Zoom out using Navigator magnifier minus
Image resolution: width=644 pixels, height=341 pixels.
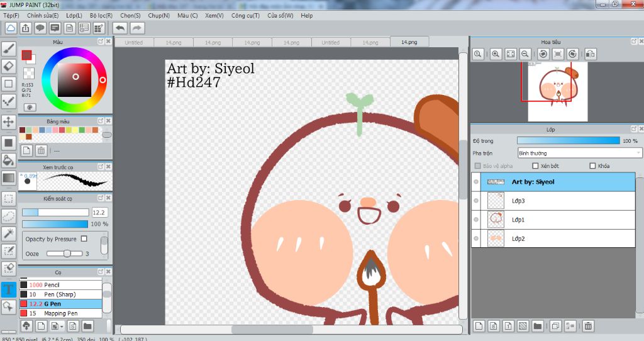click(x=525, y=54)
